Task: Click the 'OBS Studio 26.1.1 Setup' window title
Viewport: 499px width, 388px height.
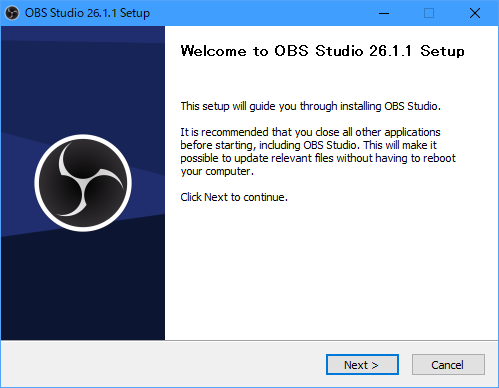Action: (x=87, y=13)
